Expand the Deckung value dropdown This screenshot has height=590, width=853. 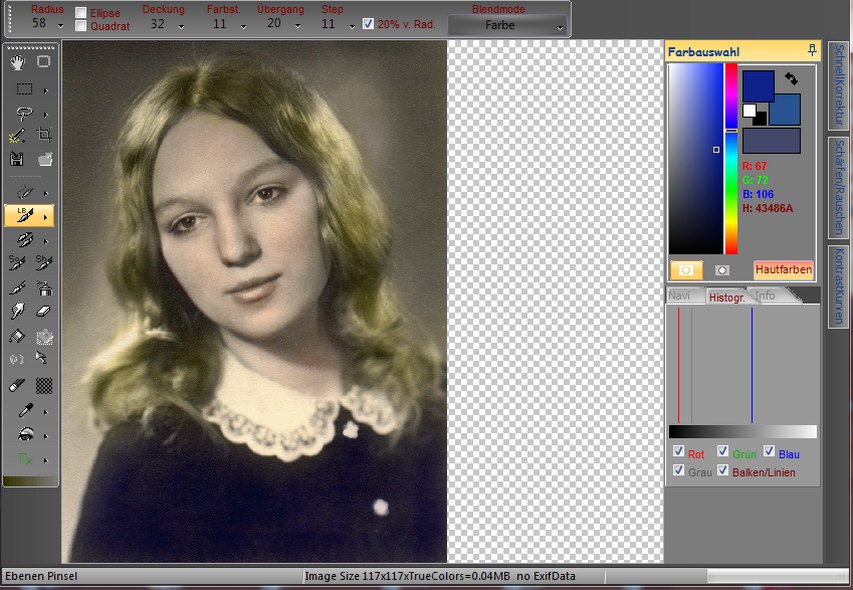[181, 25]
